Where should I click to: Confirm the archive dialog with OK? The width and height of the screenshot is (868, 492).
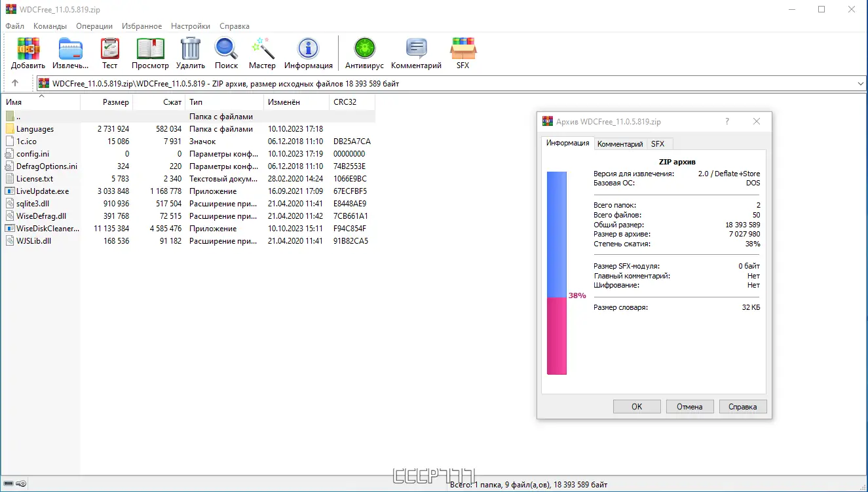[637, 407]
